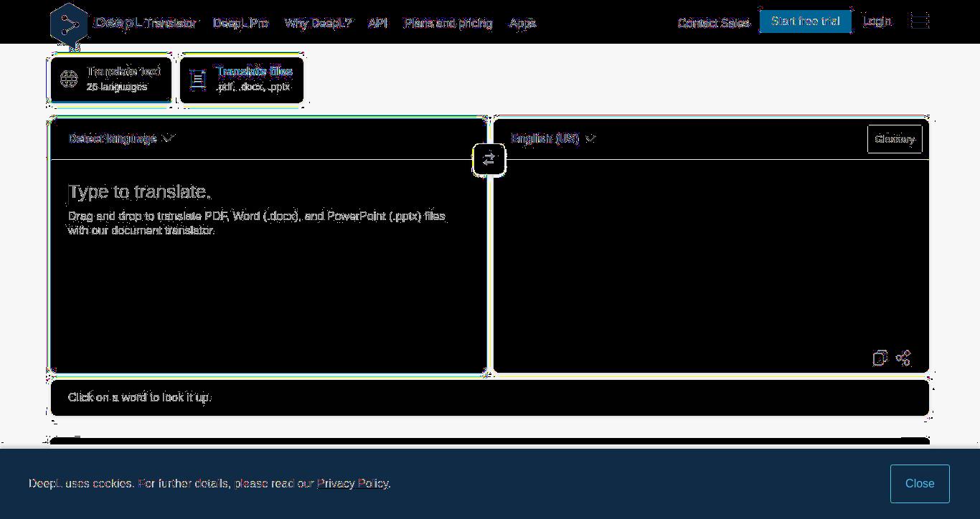Open the Privacy Policy link
This screenshot has width=980, height=519.
352,484
